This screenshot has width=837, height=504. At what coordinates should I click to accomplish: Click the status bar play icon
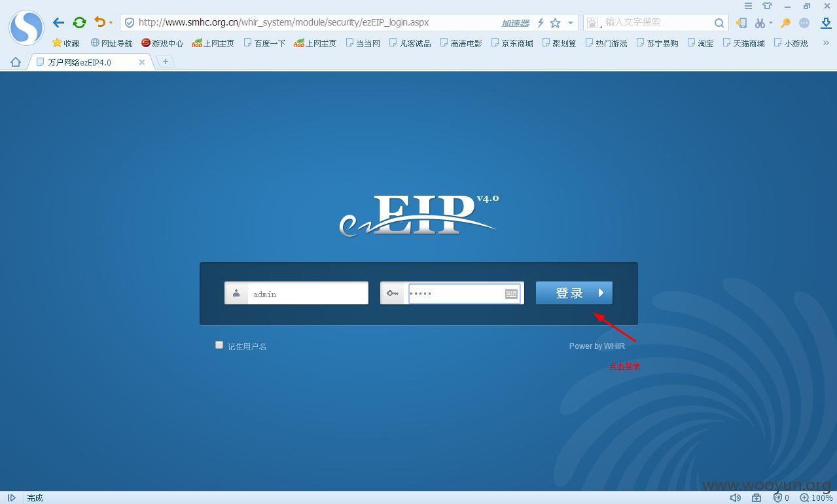coord(12,497)
